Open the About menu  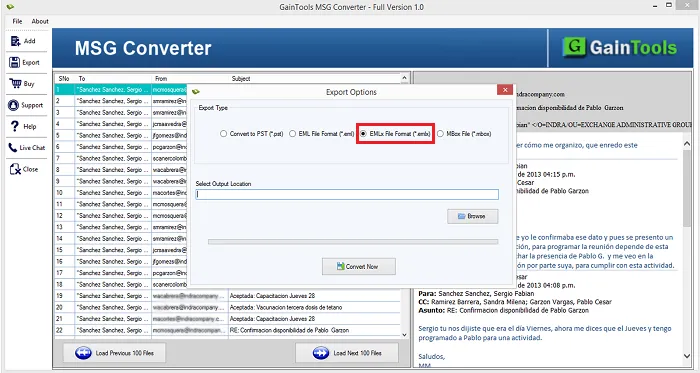pyautogui.click(x=40, y=21)
